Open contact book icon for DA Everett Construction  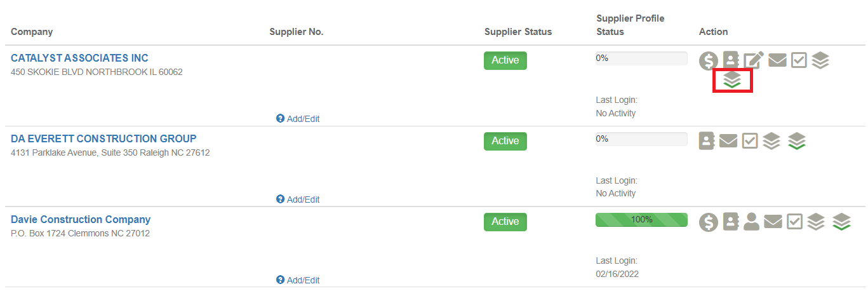[707, 140]
